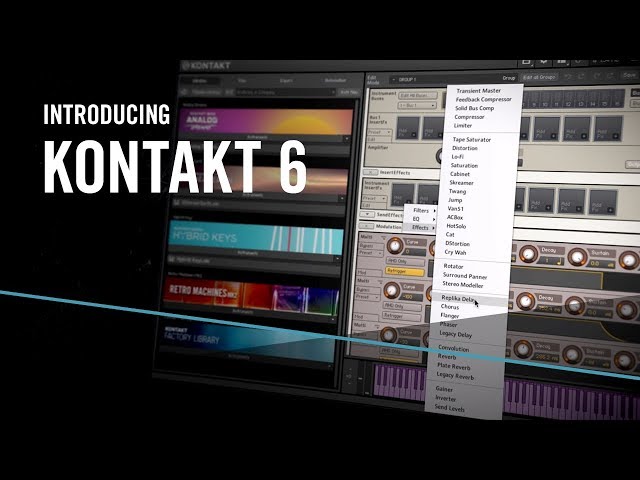
Task: Pick the Phaser effect
Action: coord(448,325)
